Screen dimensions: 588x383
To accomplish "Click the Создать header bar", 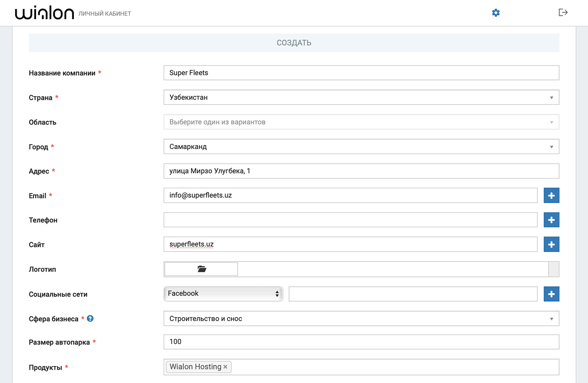I will click(294, 43).
